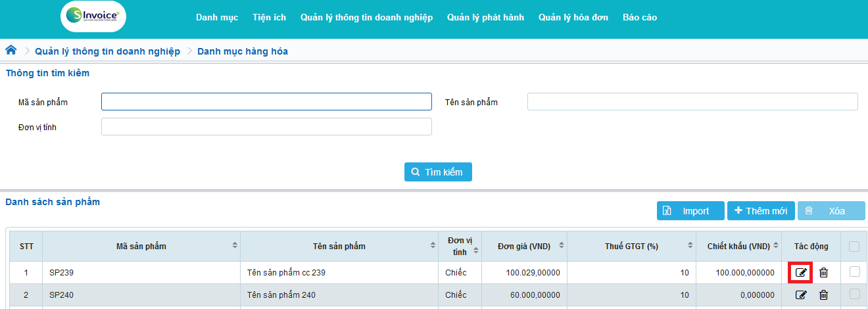Check the checkbox for row SP240
This screenshot has height=309, width=868.
click(x=854, y=294)
